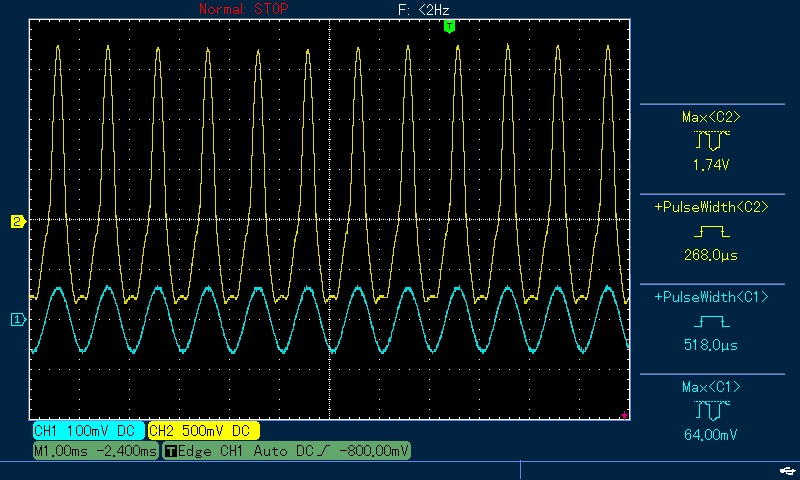Click the +PulseWidth<C2> pulse icon
Screen dimensions: 800x480
[x=712, y=232]
